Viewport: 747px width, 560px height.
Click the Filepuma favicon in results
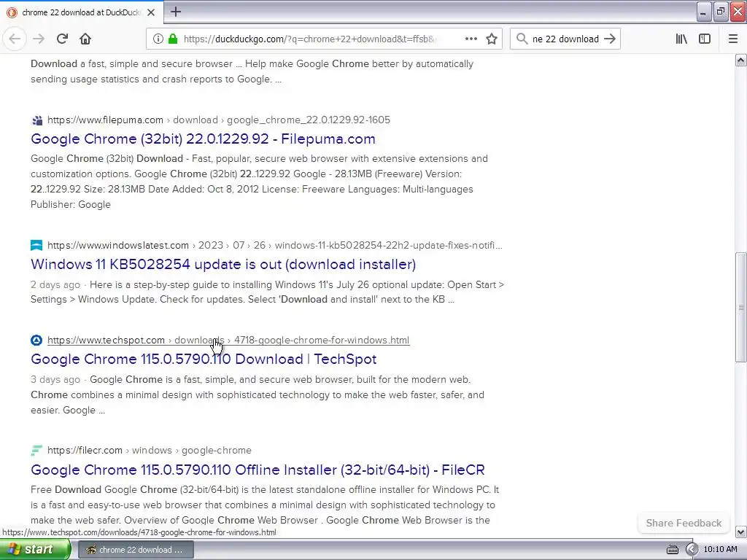click(36, 120)
